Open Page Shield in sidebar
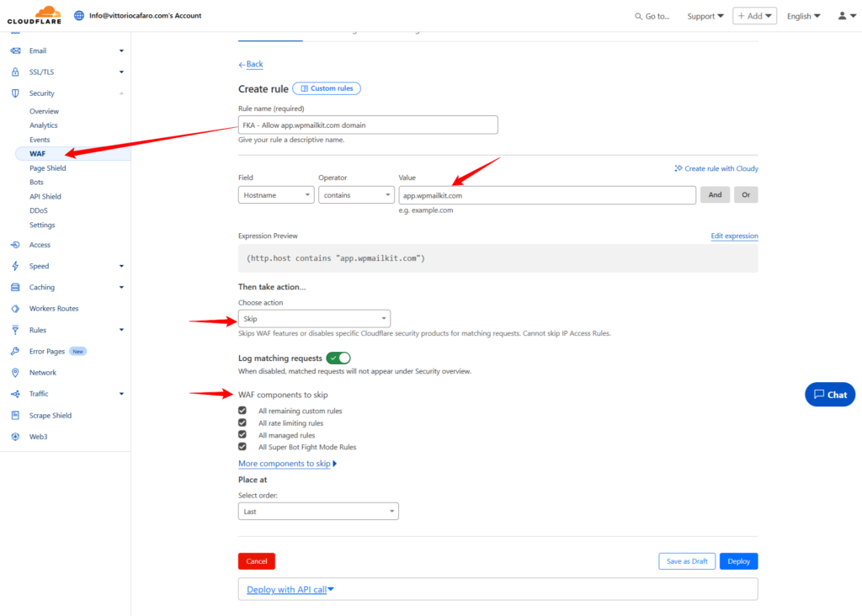 pyautogui.click(x=48, y=168)
